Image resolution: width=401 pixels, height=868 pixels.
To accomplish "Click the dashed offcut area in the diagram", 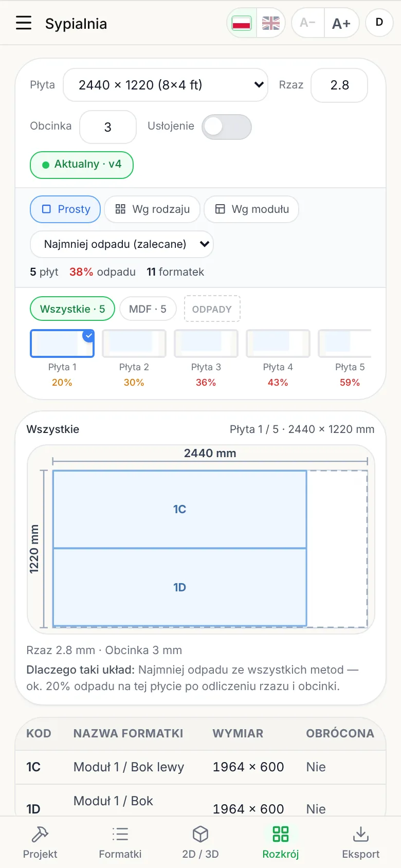I will pyautogui.click(x=337, y=549).
